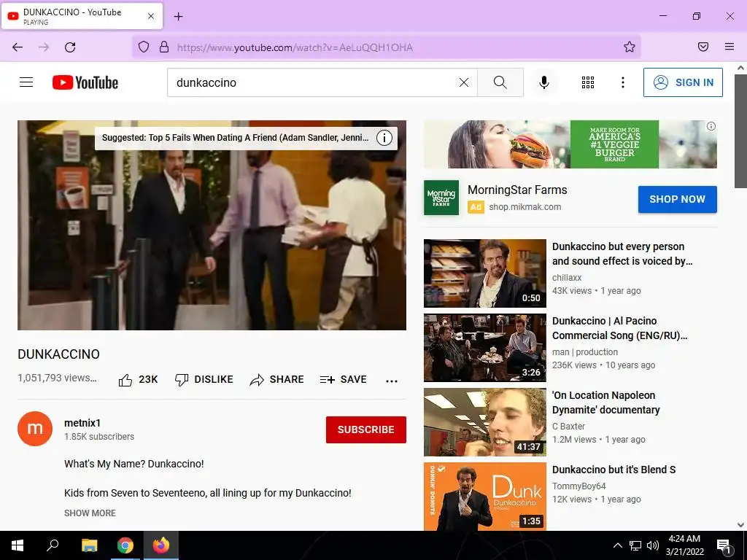Show hidden system tray icons chevron
Image resolution: width=747 pixels, height=560 pixels.
pyautogui.click(x=617, y=545)
